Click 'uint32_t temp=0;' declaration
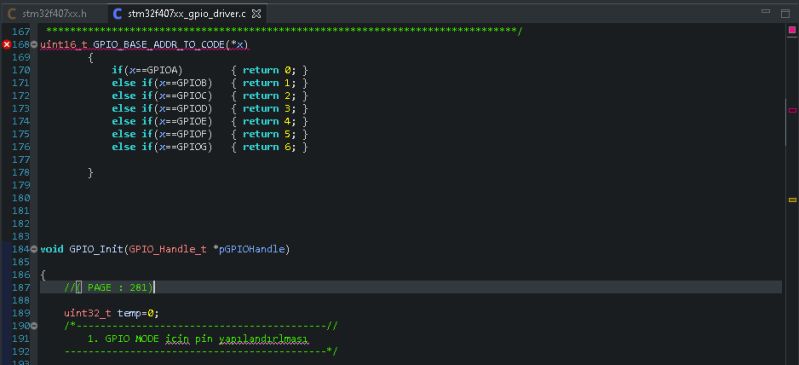The image size is (799, 365). click(111, 313)
